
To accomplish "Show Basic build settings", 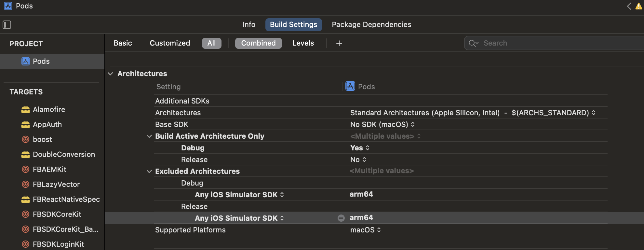I will pos(123,43).
